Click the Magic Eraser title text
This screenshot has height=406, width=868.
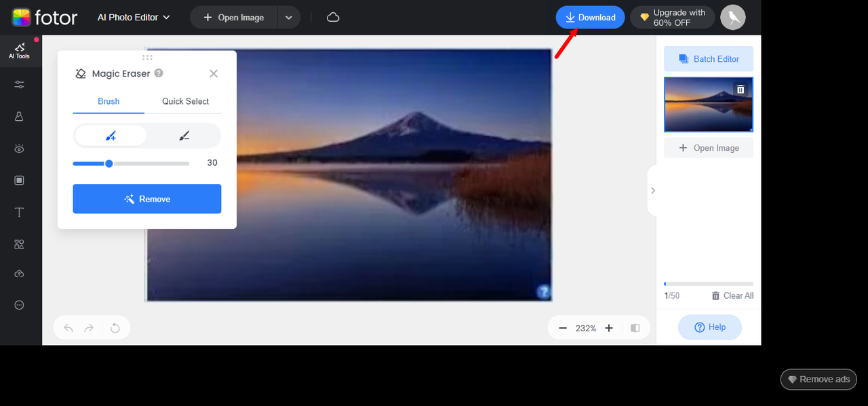[121, 73]
